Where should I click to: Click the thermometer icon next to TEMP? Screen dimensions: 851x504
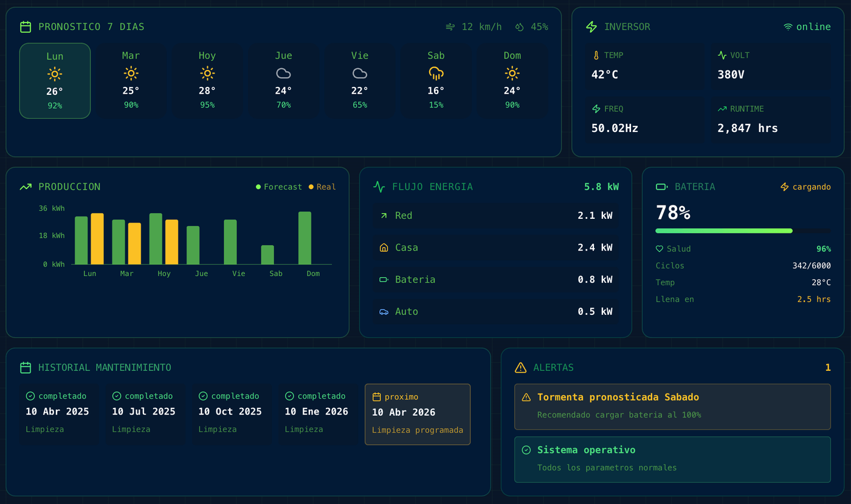tap(596, 55)
